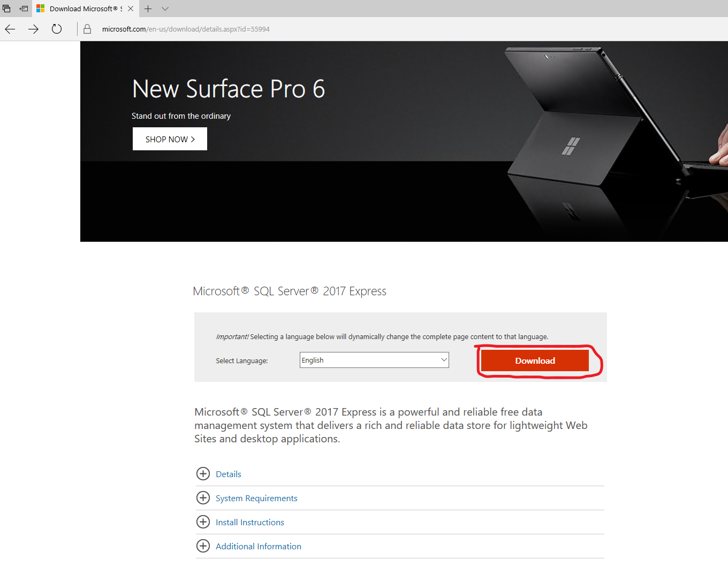Expand Additional Information plus icon
The image size is (728, 583).
point(203,546)
